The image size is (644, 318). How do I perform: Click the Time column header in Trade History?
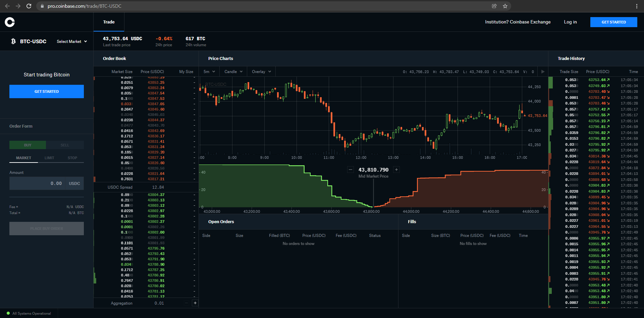click(633, 72)
